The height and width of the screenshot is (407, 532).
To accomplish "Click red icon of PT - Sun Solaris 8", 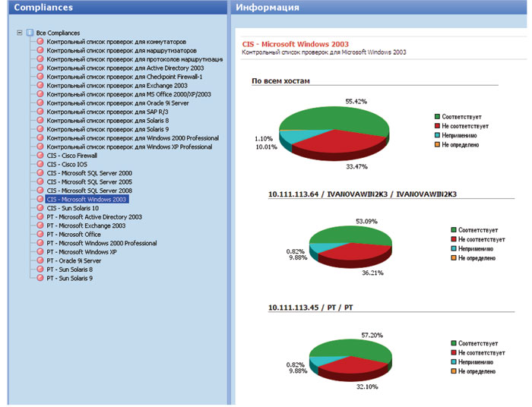I will coord(40,269).
